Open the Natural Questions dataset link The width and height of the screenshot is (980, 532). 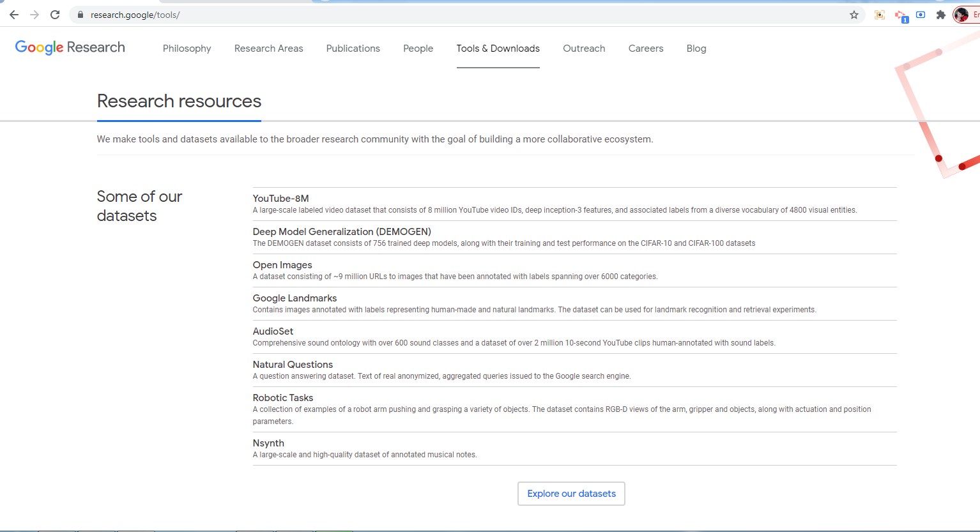293,365
